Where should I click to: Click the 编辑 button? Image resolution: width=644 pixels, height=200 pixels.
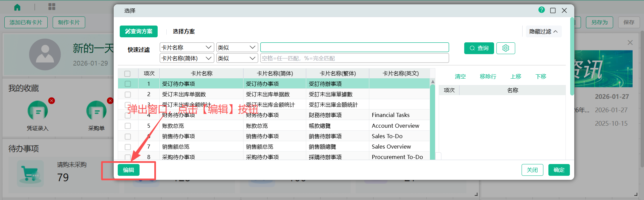[x=128, y=170]
